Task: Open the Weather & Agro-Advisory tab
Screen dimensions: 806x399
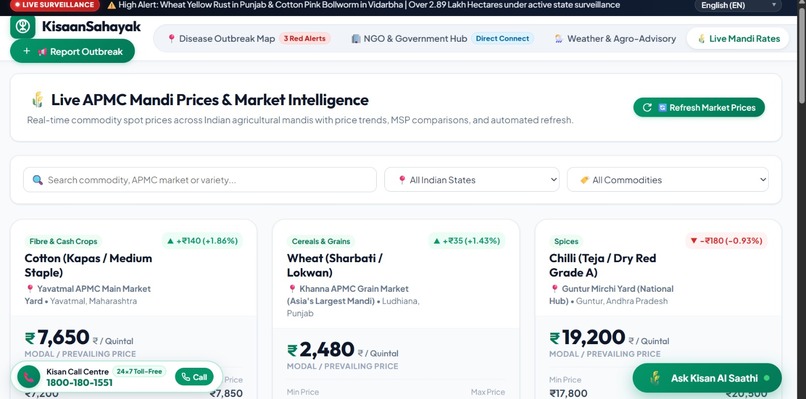Action: tap(615, 39)
